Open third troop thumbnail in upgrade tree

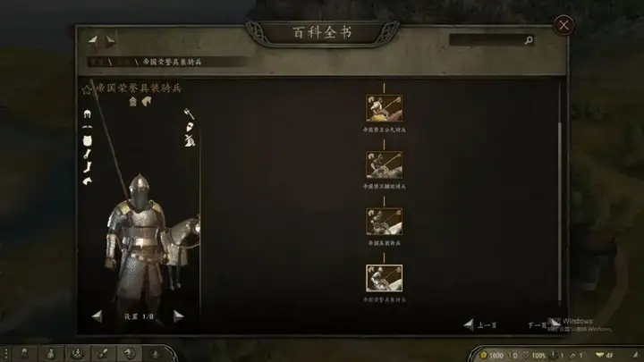pyautogui.click(x=384, y=222)
